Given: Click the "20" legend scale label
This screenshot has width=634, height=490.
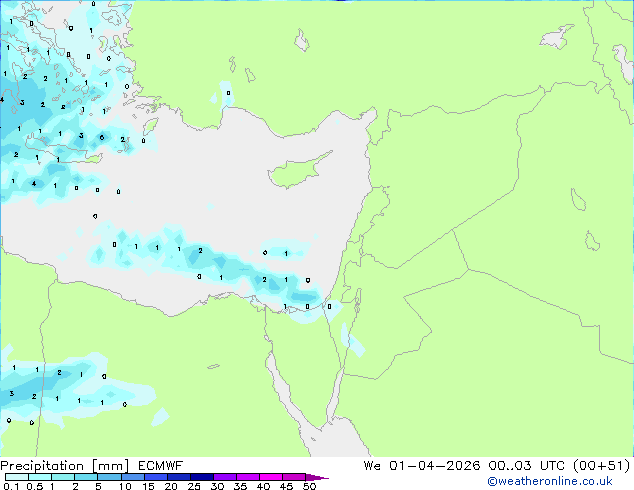Looking at the screenshot, I should (x=171, y=486).
